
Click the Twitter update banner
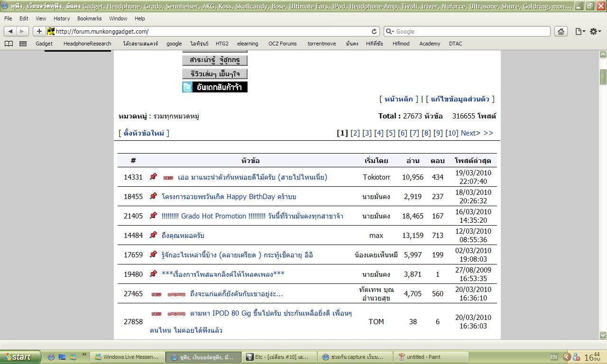pyautogui.click(x=215, y=87)
